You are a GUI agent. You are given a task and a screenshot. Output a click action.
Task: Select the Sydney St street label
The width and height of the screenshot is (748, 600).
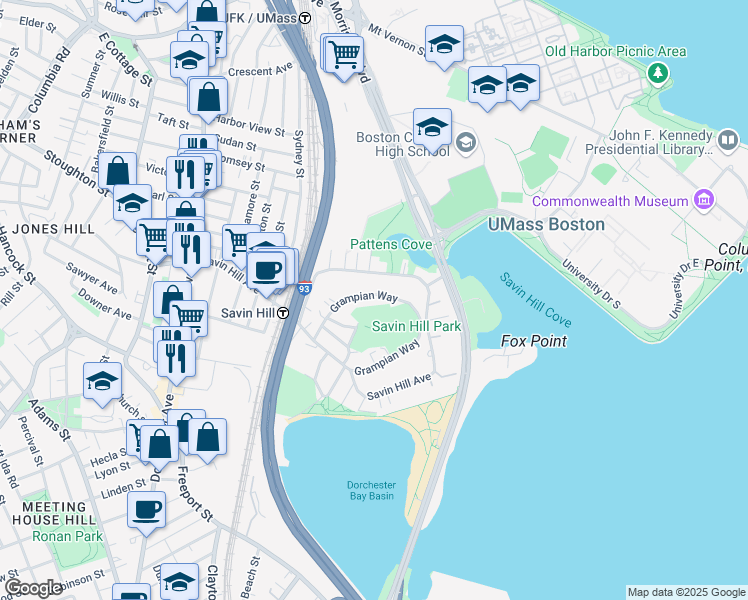click(x=299, y=154)
